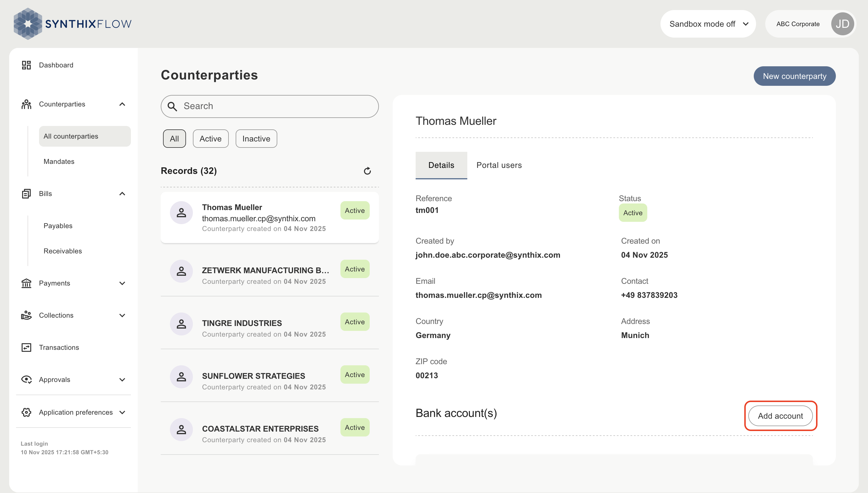This screenshot has height=493, width=868.
Task: Click the search input field
Action: tap(270, 106)
